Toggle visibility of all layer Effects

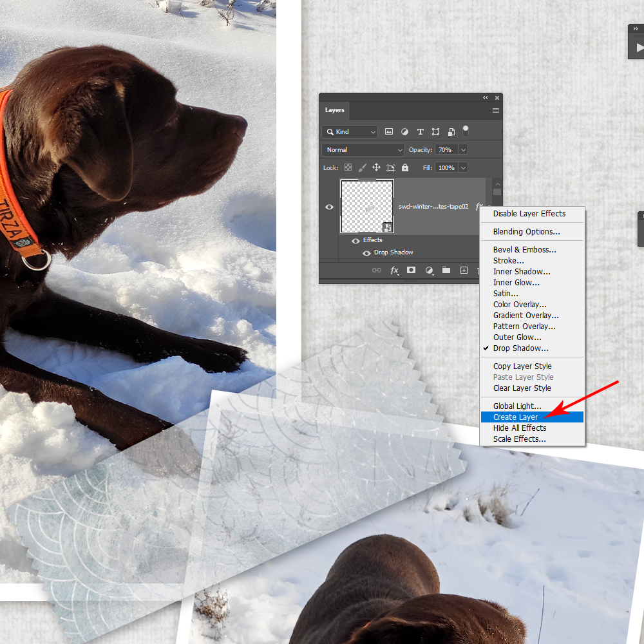(x=355, y=241)
